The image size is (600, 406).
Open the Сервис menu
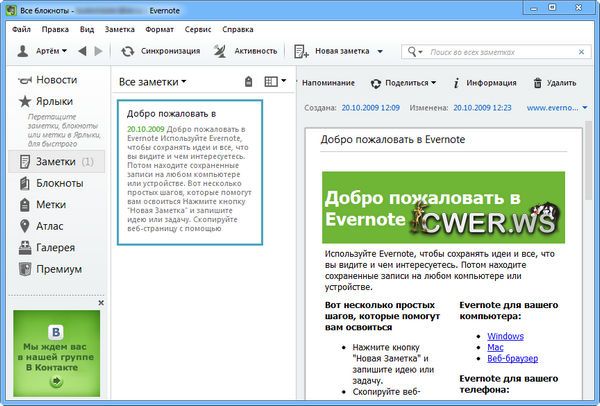point(197,30)
